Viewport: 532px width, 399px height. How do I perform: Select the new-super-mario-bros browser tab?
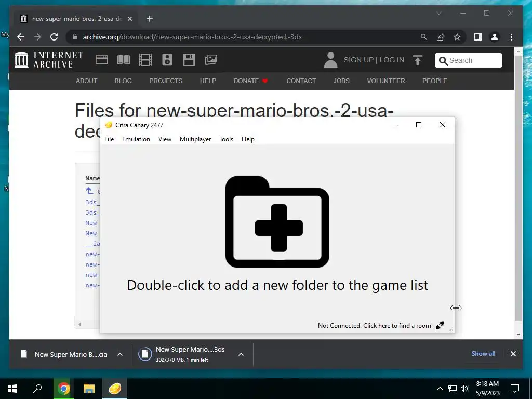[x=76, y=19]
